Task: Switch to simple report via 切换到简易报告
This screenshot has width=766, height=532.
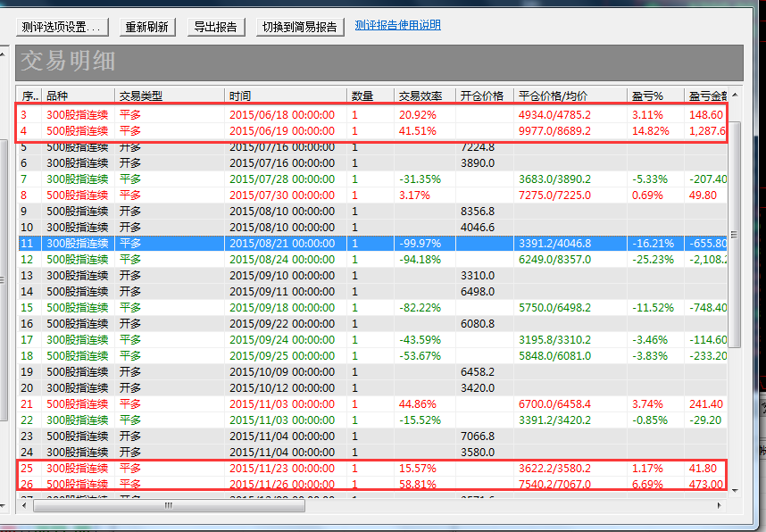Action: [x=301, y=27]
